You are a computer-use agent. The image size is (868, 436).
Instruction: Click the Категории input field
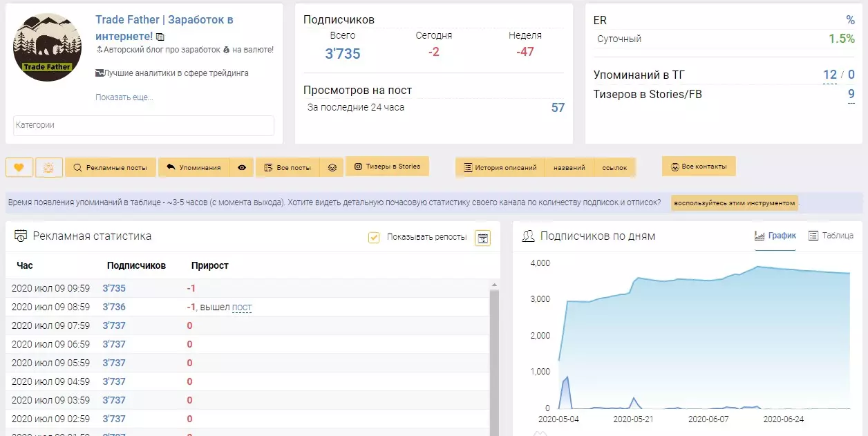(x=144, y=125)
